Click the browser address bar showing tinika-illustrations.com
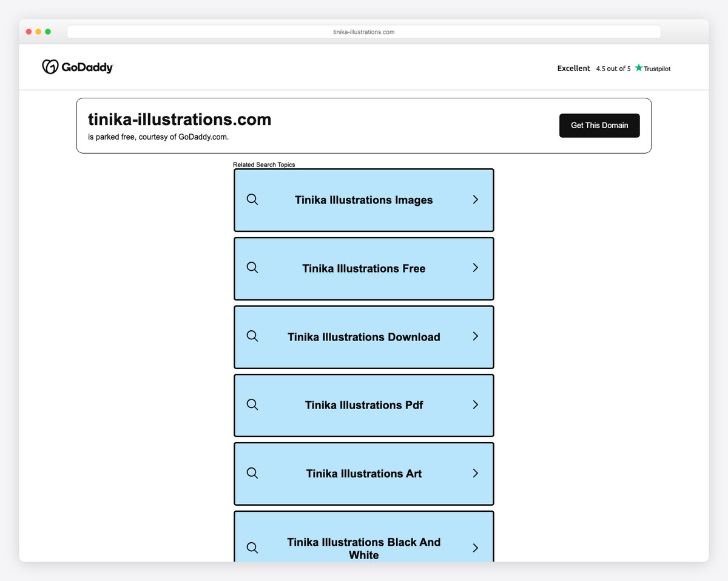Screen dimensions: 728x581 (x=363, y=31)
